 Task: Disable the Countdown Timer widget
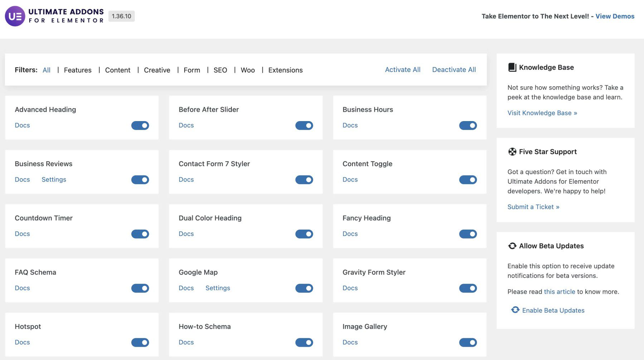click(x=140, y=234)
